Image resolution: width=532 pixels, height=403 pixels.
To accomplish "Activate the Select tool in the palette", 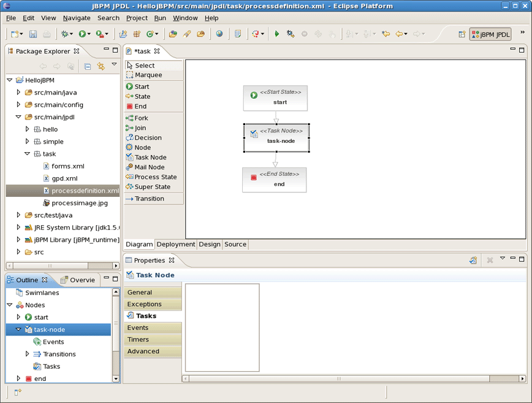I will coord(146,64).
